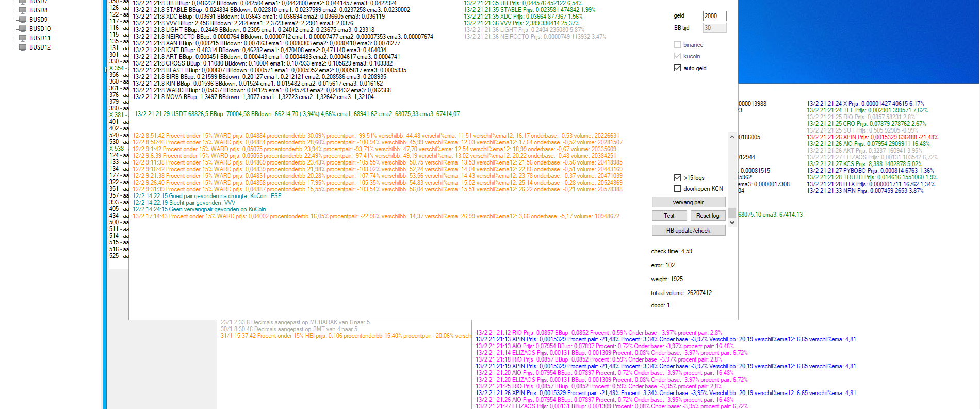Click the monitor icon beside BUSD9

pos(22,19)
